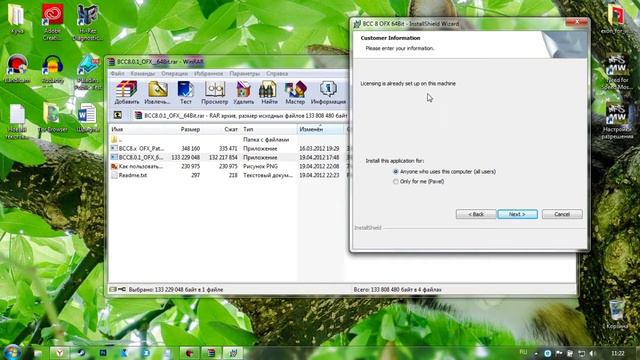Go up one folder level in WinRAR
This screenshot has height=360, width=640.
pos(118,116)
